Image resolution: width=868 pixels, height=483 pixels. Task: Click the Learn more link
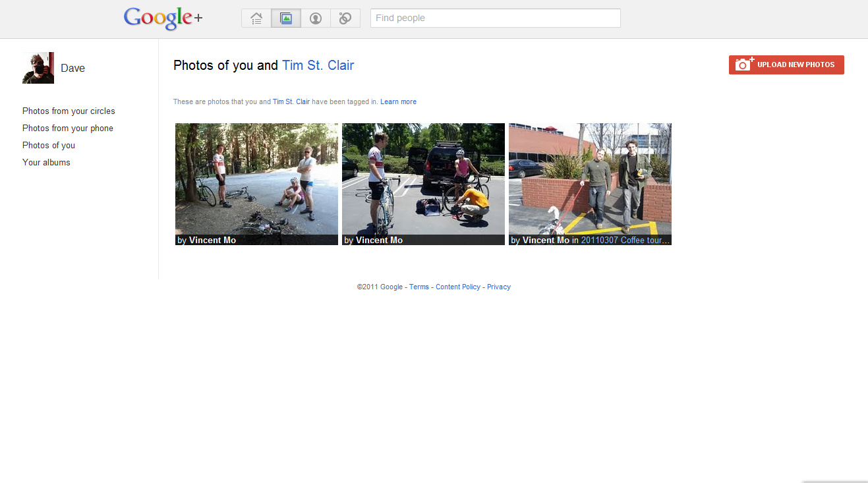[x=398, y=102]
